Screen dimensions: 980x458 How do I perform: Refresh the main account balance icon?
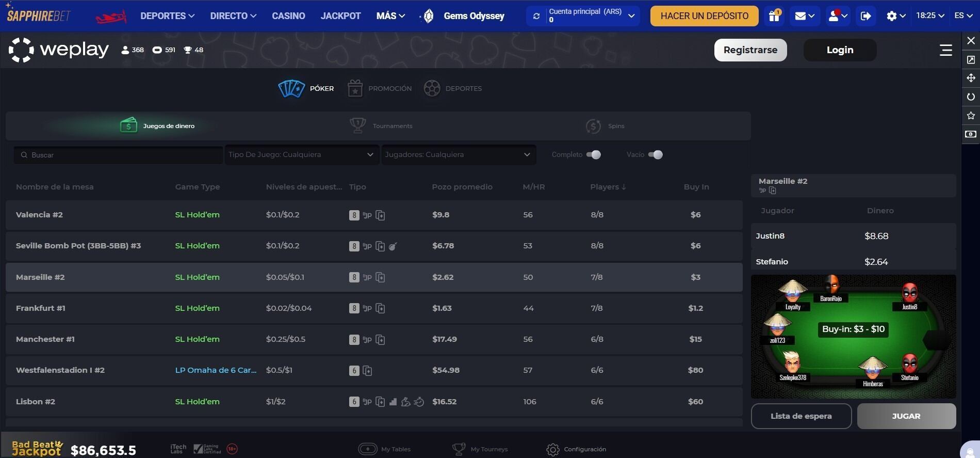click(x=536, y=16)
